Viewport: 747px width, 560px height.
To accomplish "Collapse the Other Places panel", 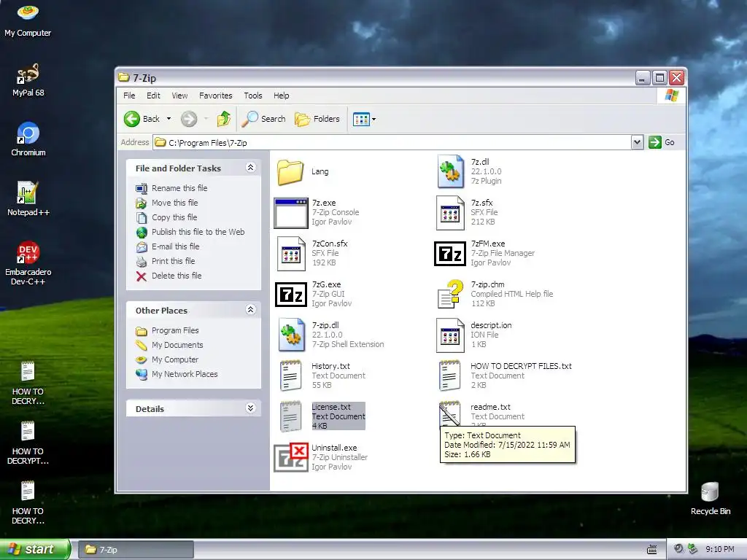I will [251, 310].
